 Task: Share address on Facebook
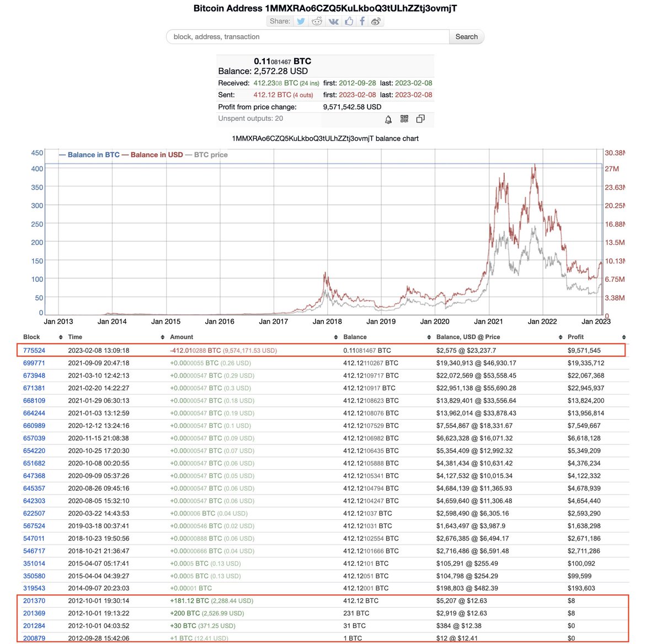(x=362, y=21)
